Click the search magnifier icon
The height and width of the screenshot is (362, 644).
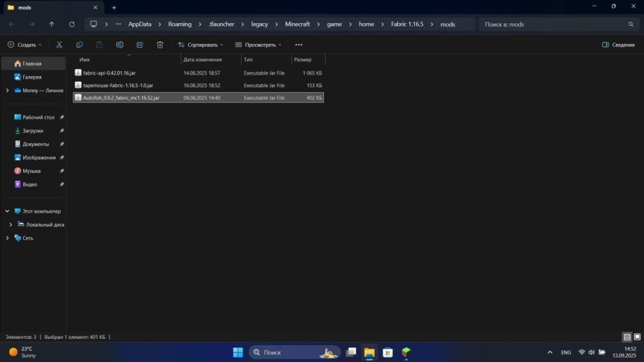tap(631, 24)
